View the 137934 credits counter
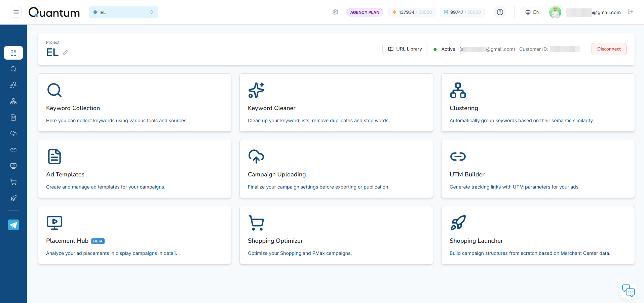Screen dimensions: 644x303 pos(412,12)
